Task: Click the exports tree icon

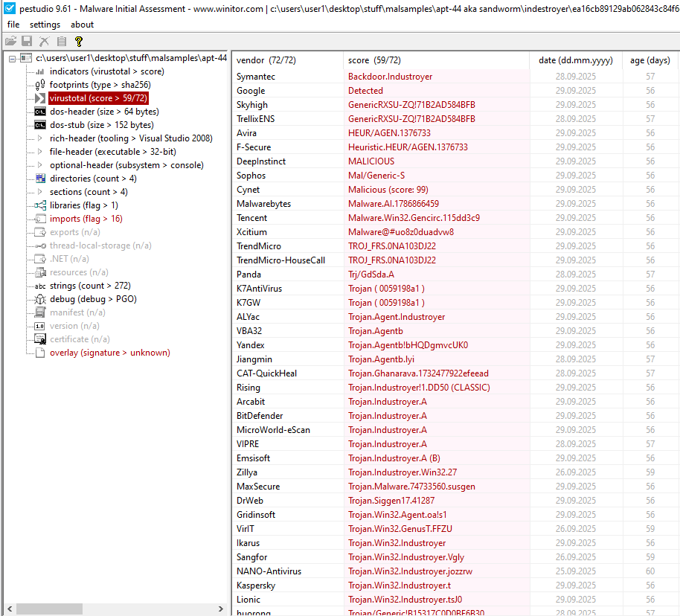Action: 40,232
